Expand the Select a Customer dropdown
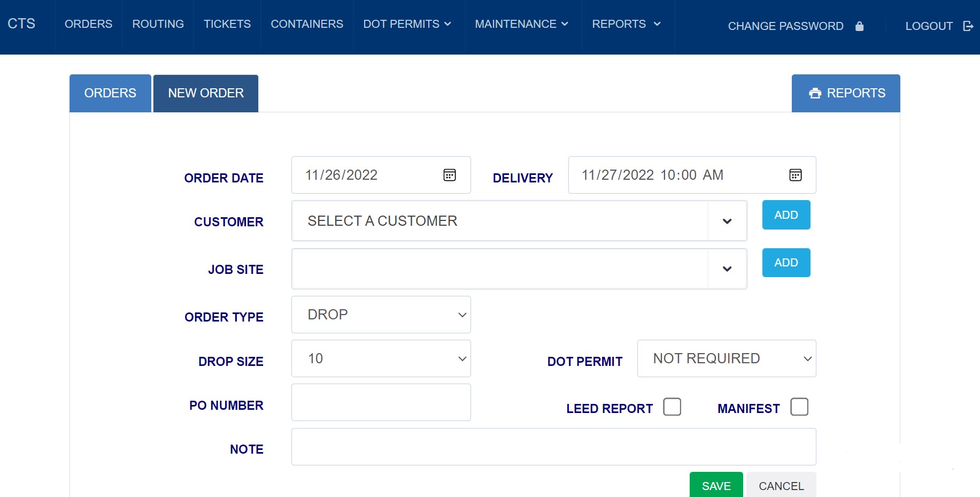Screen dimensions: 980x497 [518, 221]
